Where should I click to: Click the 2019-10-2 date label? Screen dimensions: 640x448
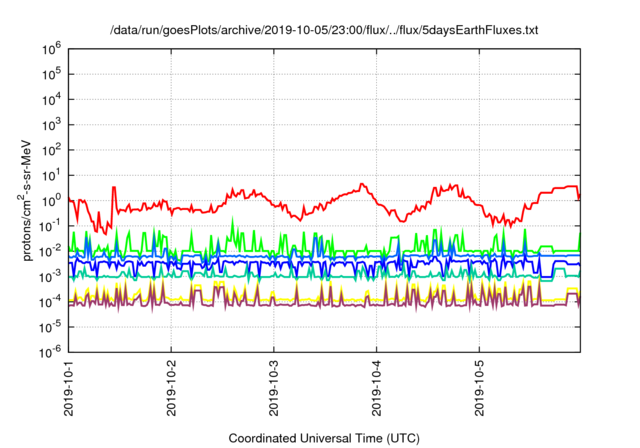pos(171,388)
